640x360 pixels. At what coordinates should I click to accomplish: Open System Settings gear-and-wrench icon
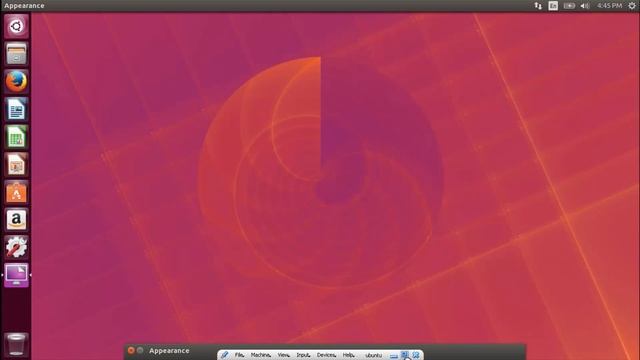tap(16, 247)
